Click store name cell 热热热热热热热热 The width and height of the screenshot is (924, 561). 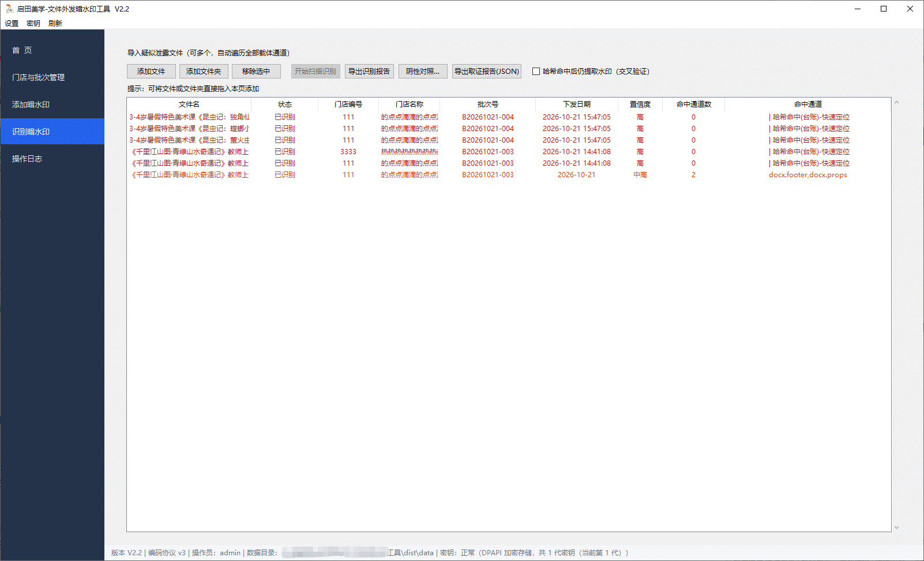pyautogui.click(x=410, y=152)
